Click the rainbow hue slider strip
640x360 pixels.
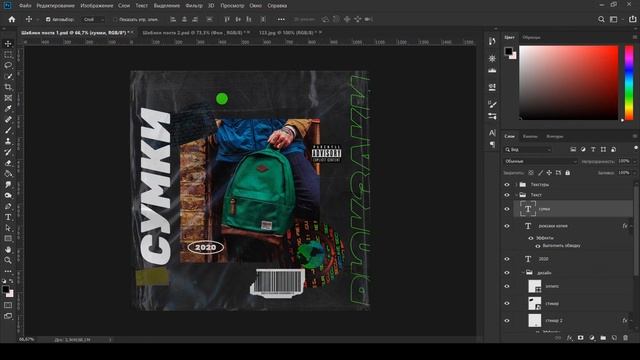click(629, 82)
